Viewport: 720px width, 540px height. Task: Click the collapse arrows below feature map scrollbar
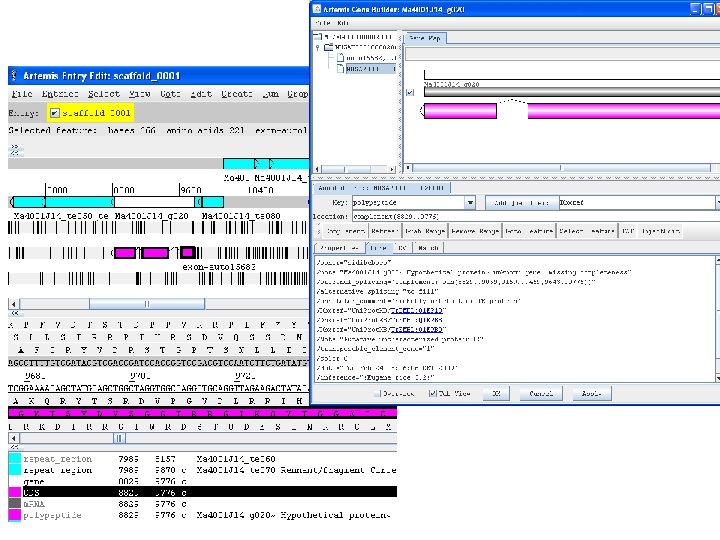pos(15,313)
